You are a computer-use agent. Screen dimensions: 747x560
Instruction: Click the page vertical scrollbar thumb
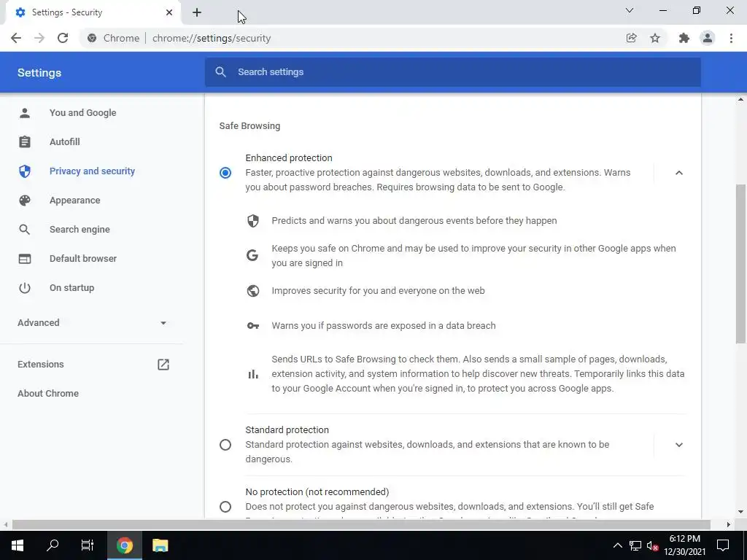click(x=740, y=263)
